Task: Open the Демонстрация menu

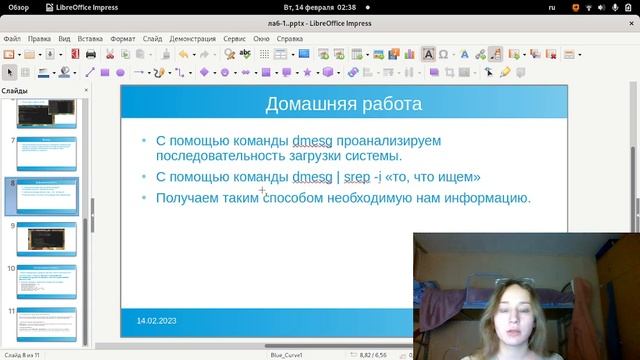Action: point(192,39)
